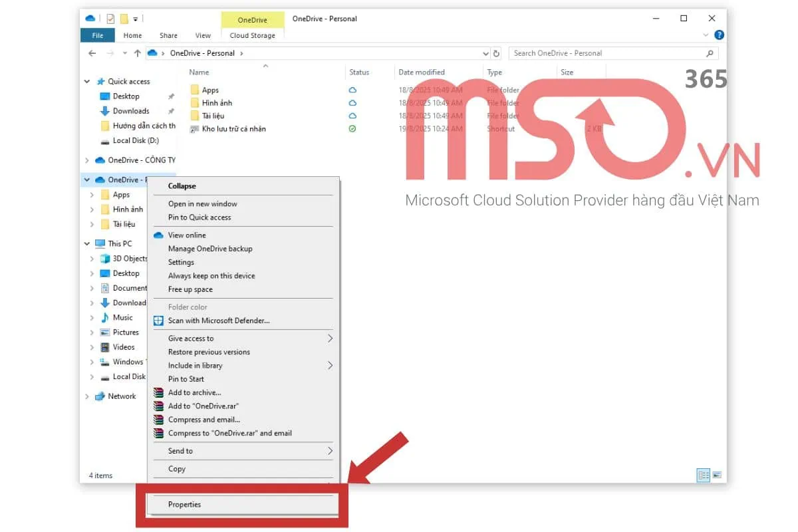Switch to the Home ribbon tab
Screen dimensions: 798x532
132,35
